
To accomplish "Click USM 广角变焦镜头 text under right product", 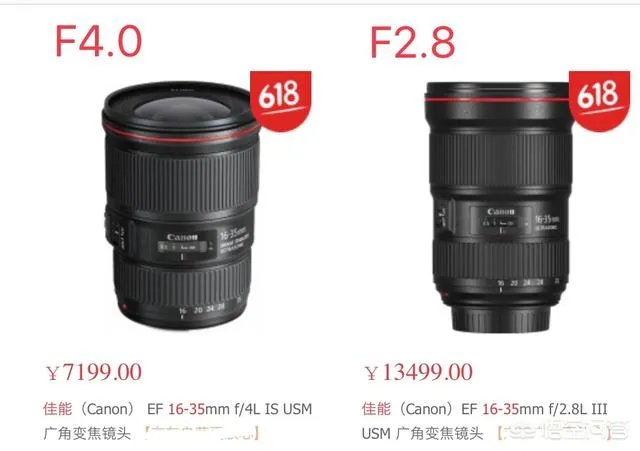I will pyautogui.click(x=422, y=433).
